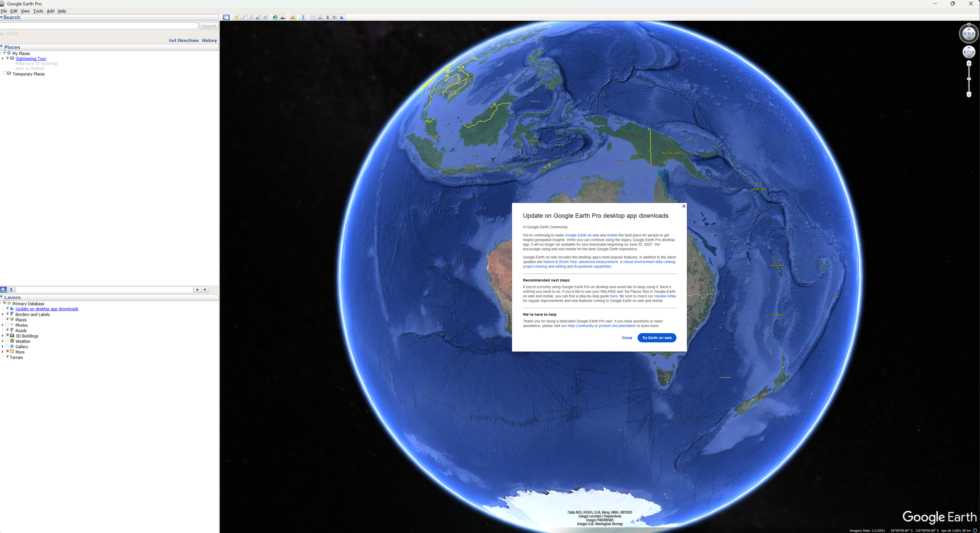
Task: Click the Print icon in toolbar
Action: (320, 18)
